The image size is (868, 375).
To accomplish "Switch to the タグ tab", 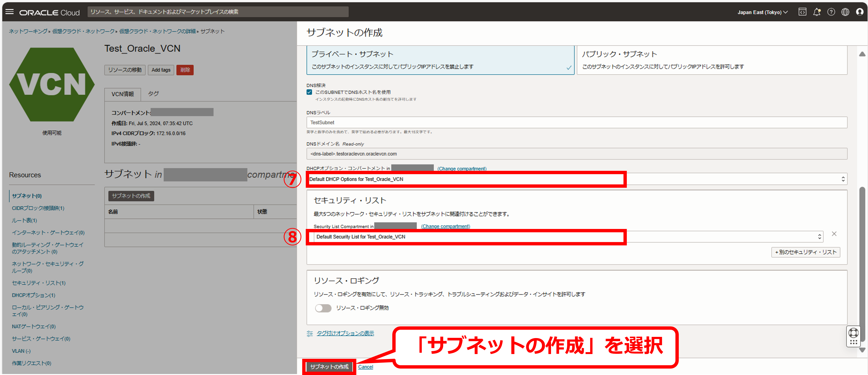I will pos(153,94).
